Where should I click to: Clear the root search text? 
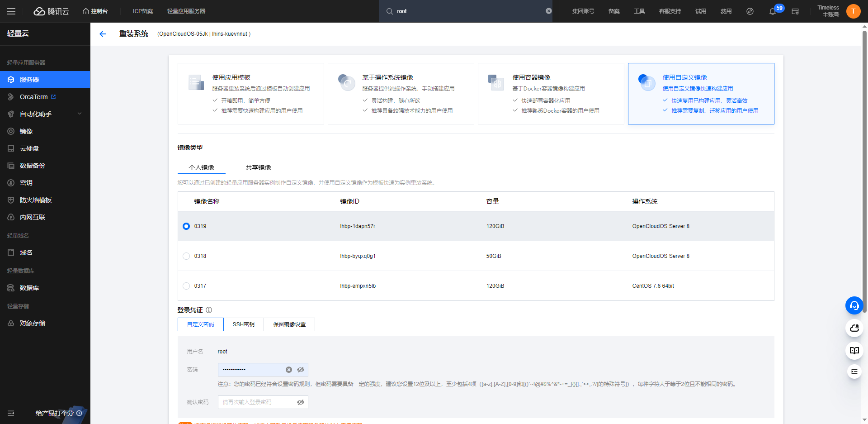(549, 11)
